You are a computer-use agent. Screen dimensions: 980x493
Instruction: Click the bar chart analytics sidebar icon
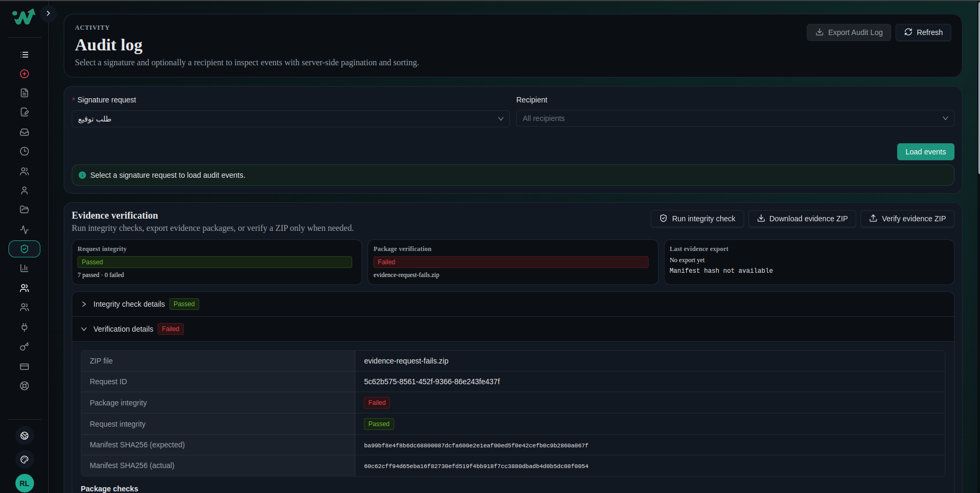click(24, 268)
